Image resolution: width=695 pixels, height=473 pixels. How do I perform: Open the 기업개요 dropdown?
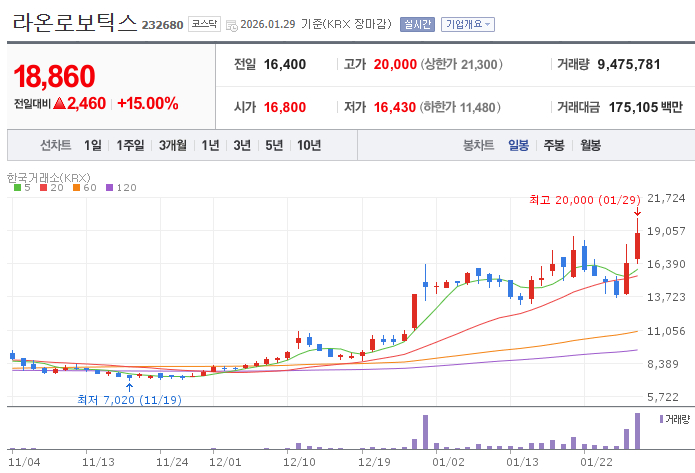pos(468,24)
